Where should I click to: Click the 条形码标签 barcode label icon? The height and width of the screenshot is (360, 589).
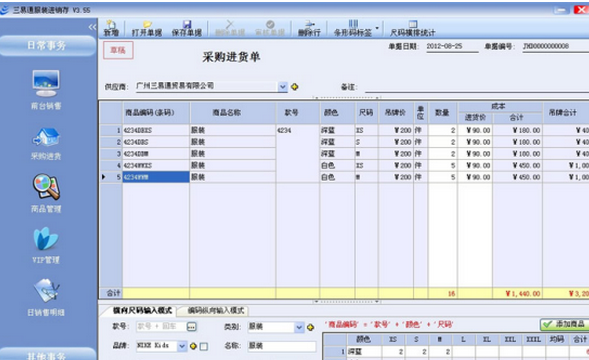pos(353,28)
